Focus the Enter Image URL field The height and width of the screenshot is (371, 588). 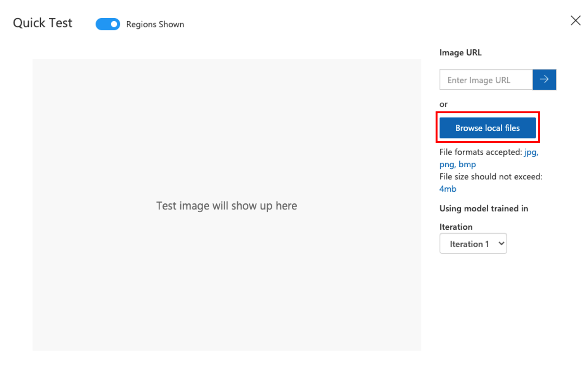point(486,80)
